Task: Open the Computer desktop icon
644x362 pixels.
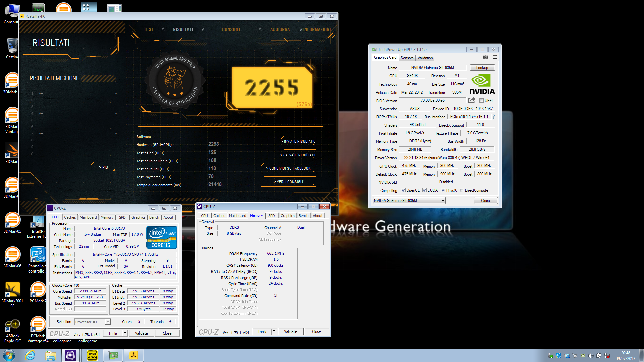Action: (12, 13)
